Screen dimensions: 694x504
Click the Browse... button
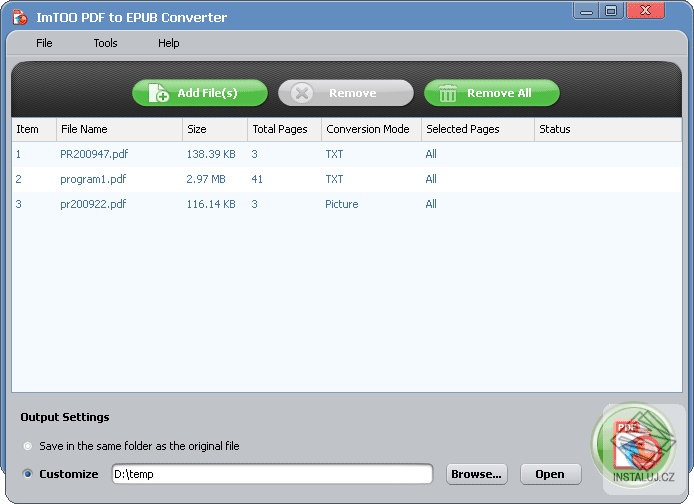tap(477, 474)
